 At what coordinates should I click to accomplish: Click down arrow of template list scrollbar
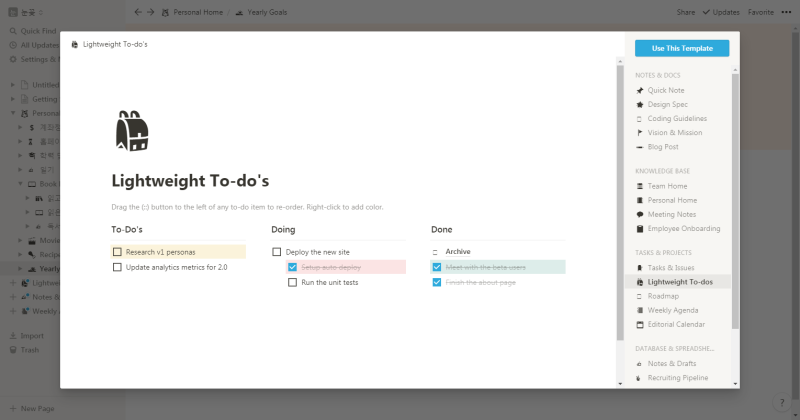coord(735,384)
